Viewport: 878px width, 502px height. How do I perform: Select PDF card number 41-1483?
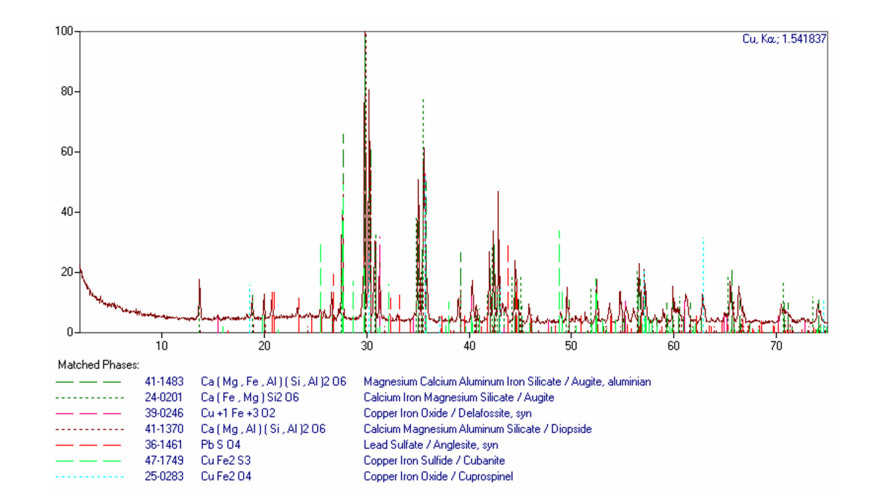pos(162,381)
